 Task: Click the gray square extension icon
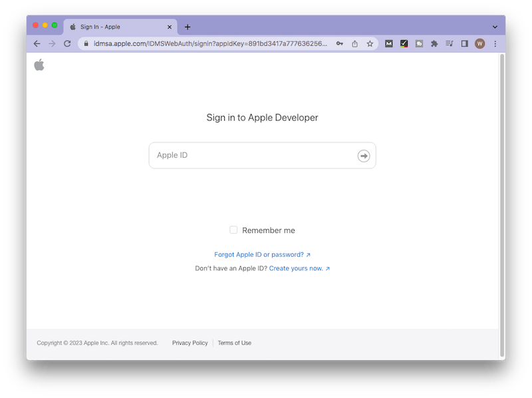(420, 43)
